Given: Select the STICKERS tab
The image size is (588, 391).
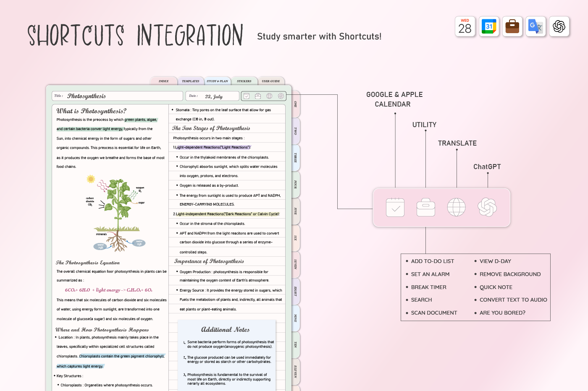Looking at the screenshot, I should (244, 81).
